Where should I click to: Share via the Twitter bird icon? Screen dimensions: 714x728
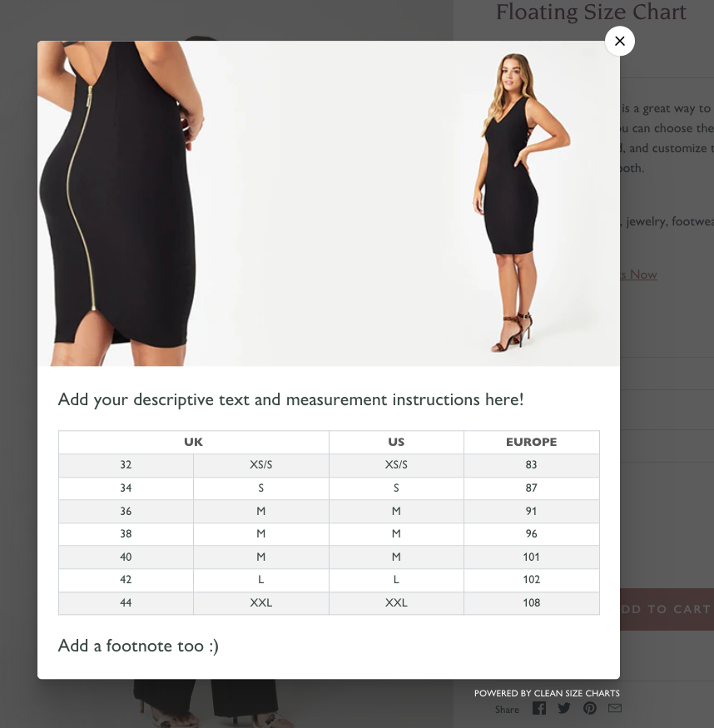pyautogui.click(x=564, y=708)
